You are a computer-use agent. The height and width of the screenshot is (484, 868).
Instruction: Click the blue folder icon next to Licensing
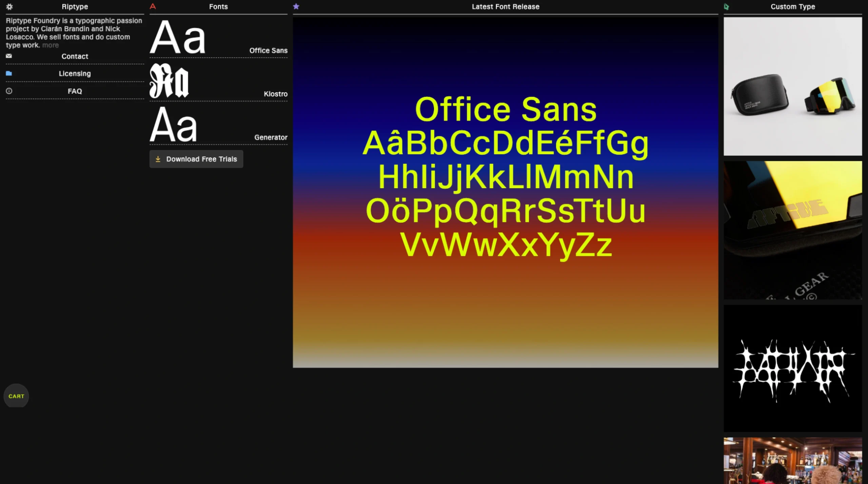(x=9, y=73)
